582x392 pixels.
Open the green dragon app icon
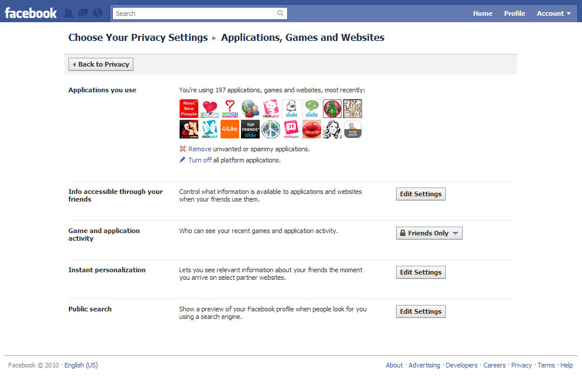(x=332, y=109)
